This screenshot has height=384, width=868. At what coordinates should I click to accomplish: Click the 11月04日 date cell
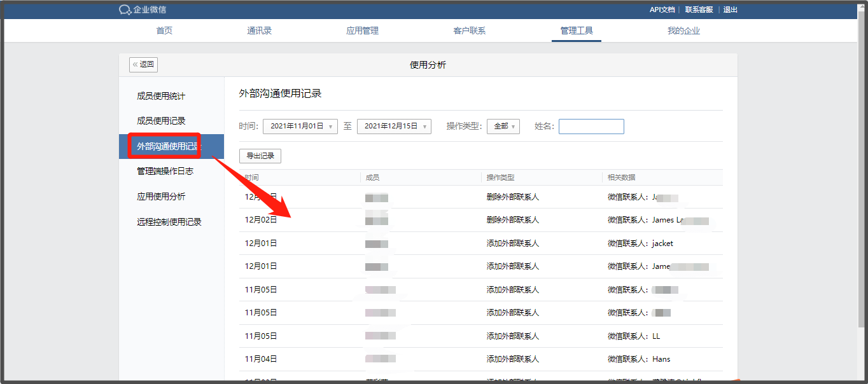coord(261,359)
